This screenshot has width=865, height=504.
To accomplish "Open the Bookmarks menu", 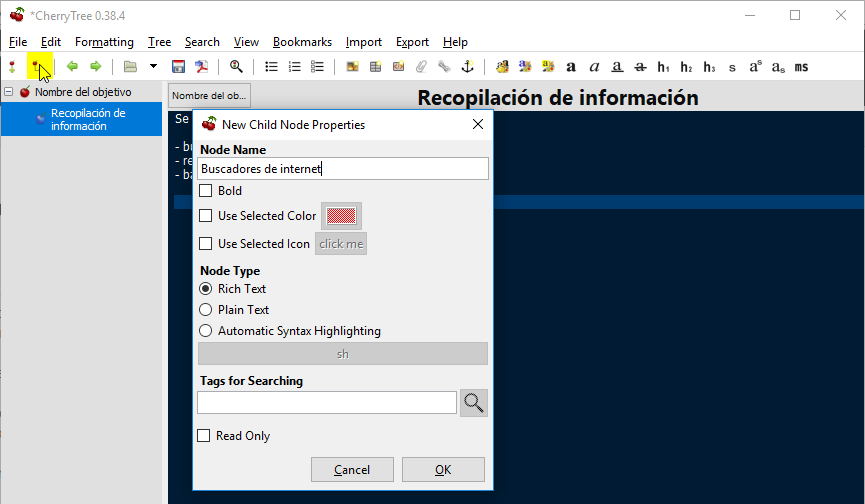I will pos(302,42).
